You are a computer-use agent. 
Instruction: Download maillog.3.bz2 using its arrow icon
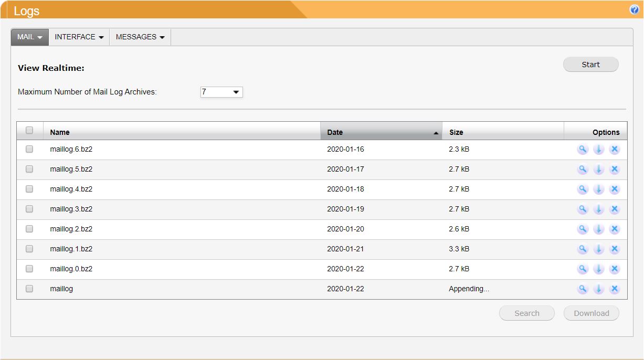(598, 209)
